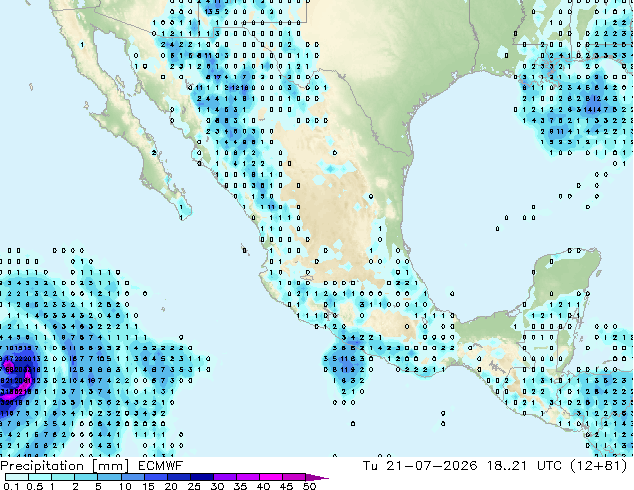Click legend tick label "25"
Screen dimensions: 634x490
(x=194, y=486)
